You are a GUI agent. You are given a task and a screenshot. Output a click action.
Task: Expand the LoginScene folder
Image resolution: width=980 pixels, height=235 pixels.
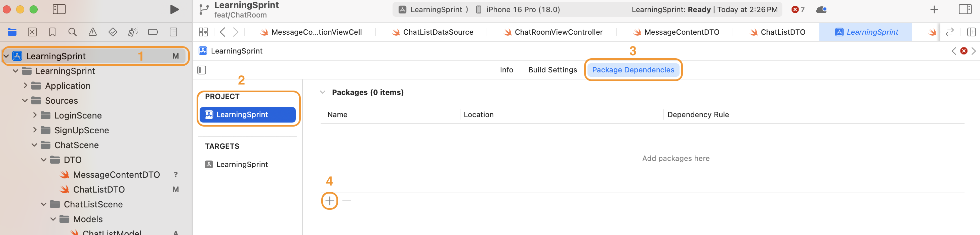pos(35,115)
